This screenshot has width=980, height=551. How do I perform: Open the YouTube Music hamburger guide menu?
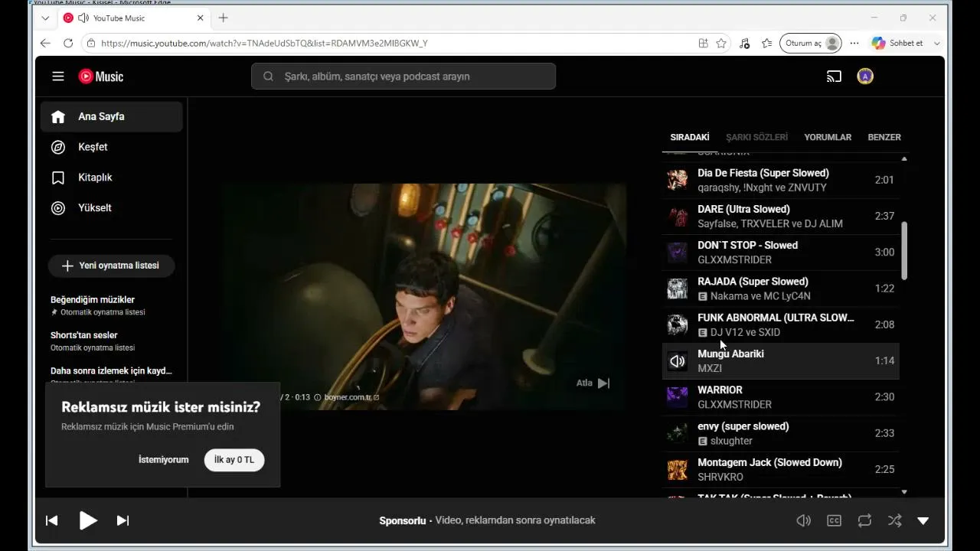coord(58,77)
